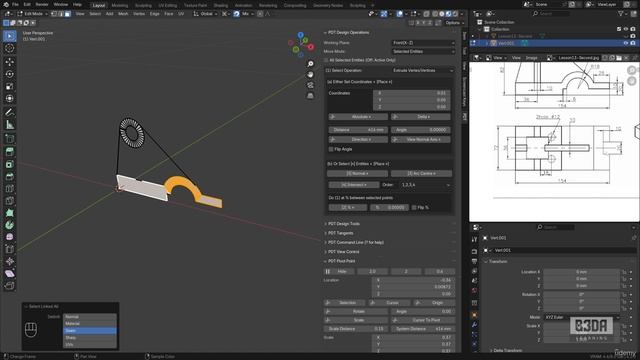Select the 3D Cursor tool
The image size is (640, 360).
(x=9, y=48)
